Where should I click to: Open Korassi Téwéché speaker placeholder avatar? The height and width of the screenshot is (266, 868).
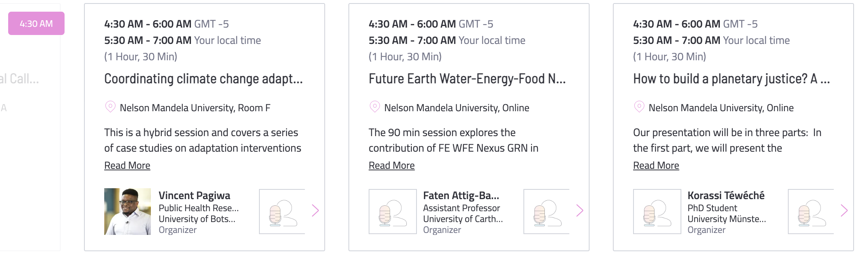[657, 212]
